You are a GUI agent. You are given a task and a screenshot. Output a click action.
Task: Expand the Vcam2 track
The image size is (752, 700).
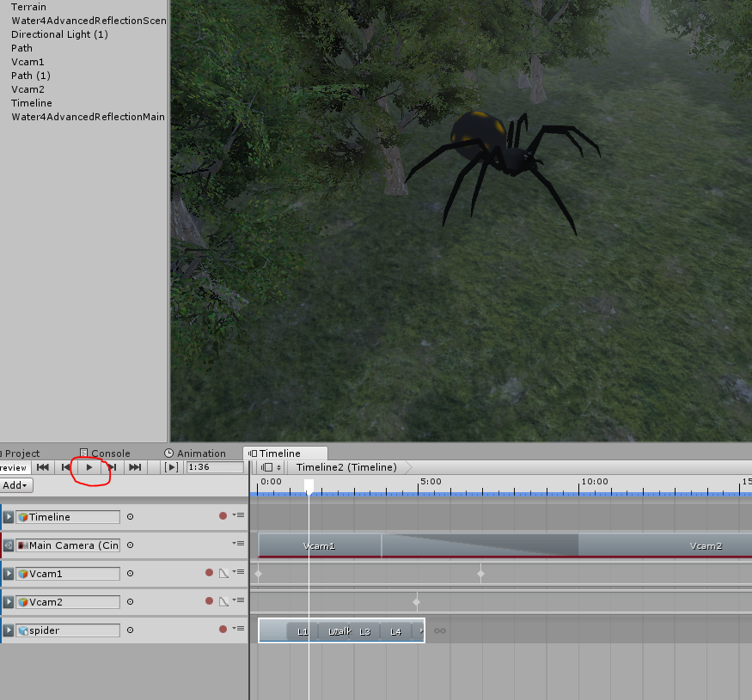(x=8, y=602)
